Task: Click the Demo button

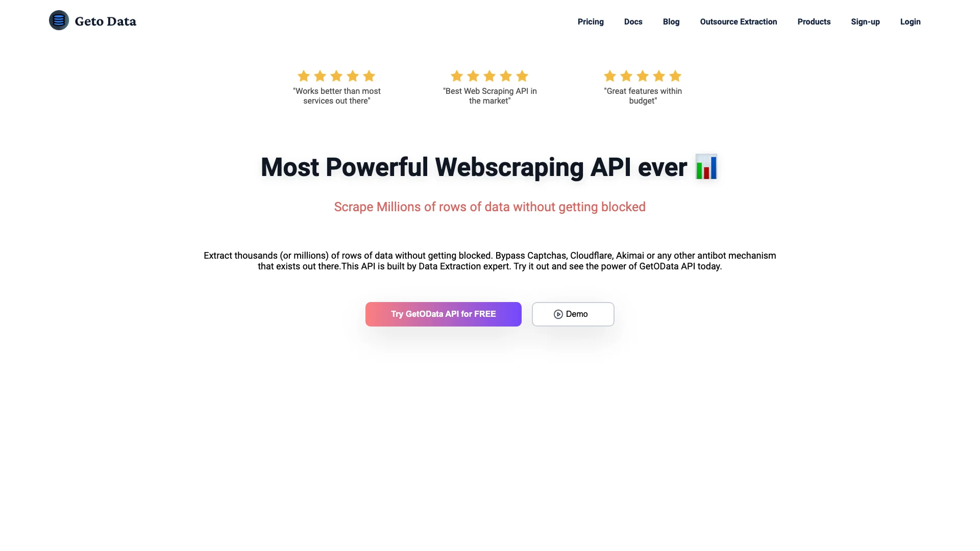Action: click(573, 314)
